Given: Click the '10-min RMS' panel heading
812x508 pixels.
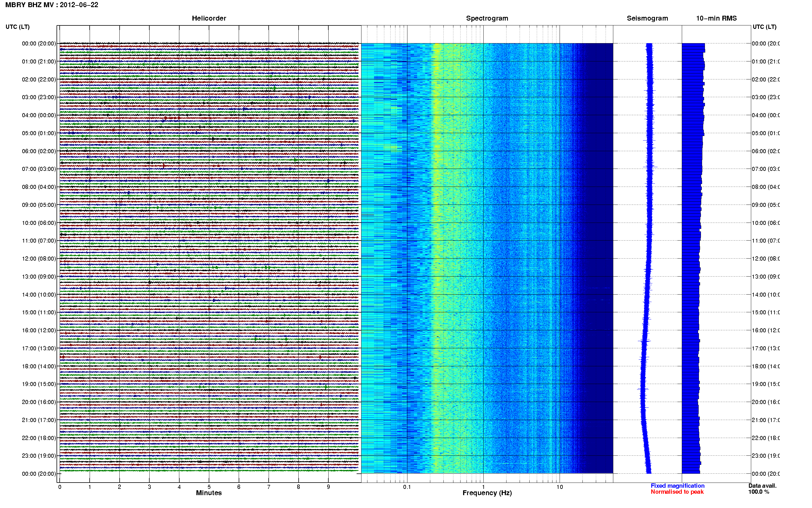Looking at the screenshot, I should (x=716, y=18).
